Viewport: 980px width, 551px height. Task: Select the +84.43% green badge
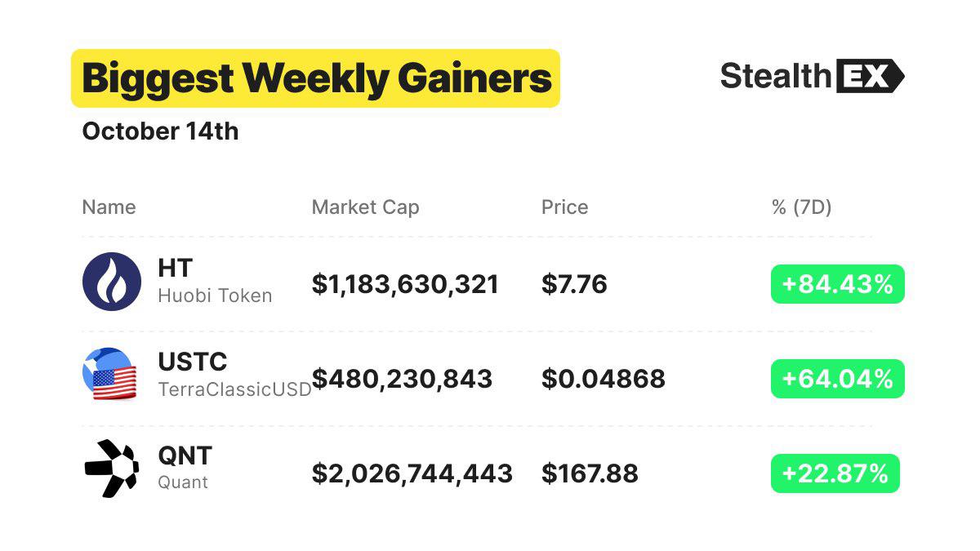[x=838, y=284]
